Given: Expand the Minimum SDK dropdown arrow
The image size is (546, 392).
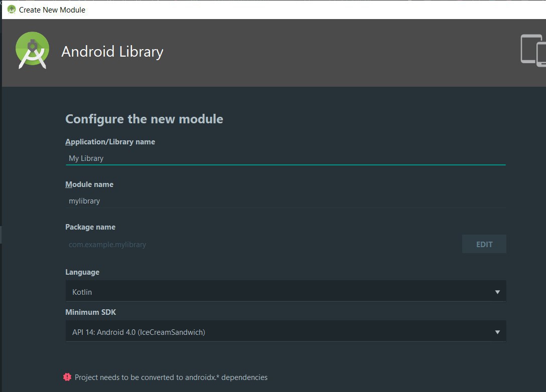Looking at the screenshot, I should pos(497,332).
